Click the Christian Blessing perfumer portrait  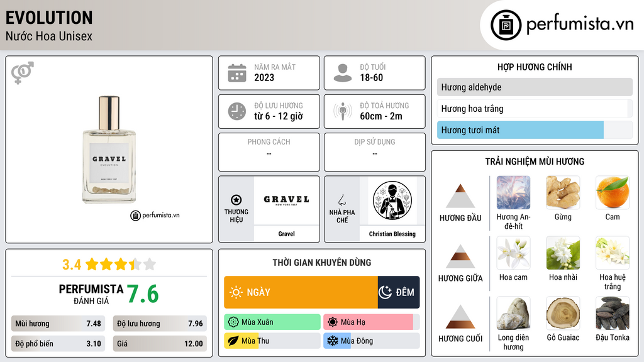392,200
